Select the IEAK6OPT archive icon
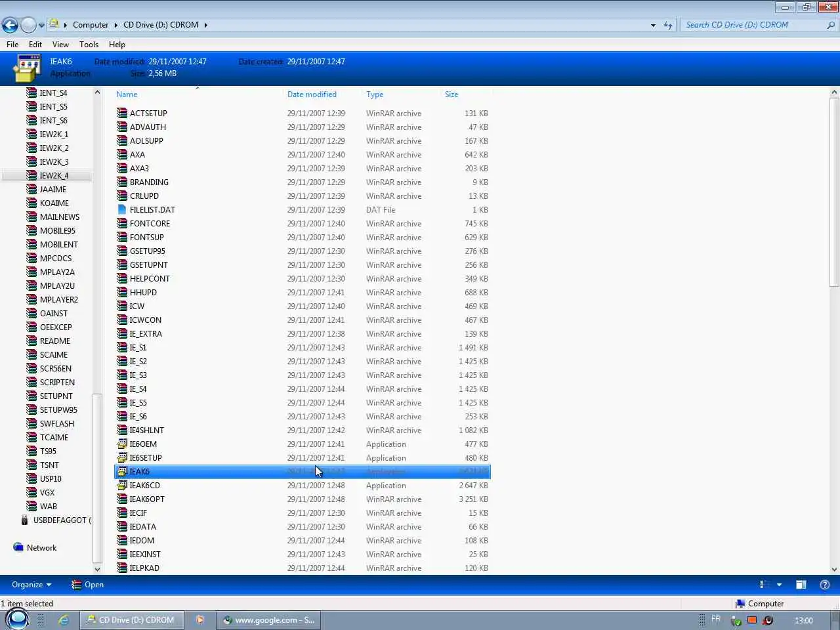The height and width of the screenshot is (630, 840). coord(122,499)
